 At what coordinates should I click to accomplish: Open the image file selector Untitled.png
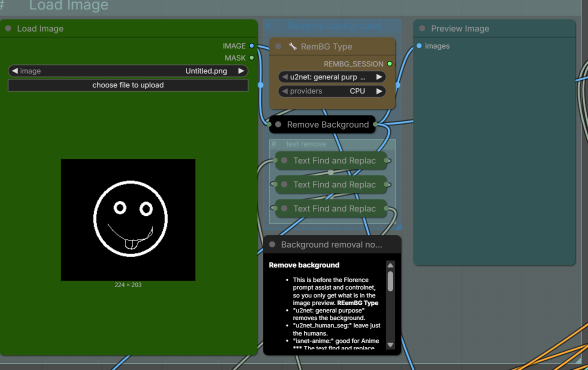[x=128, y=71]
